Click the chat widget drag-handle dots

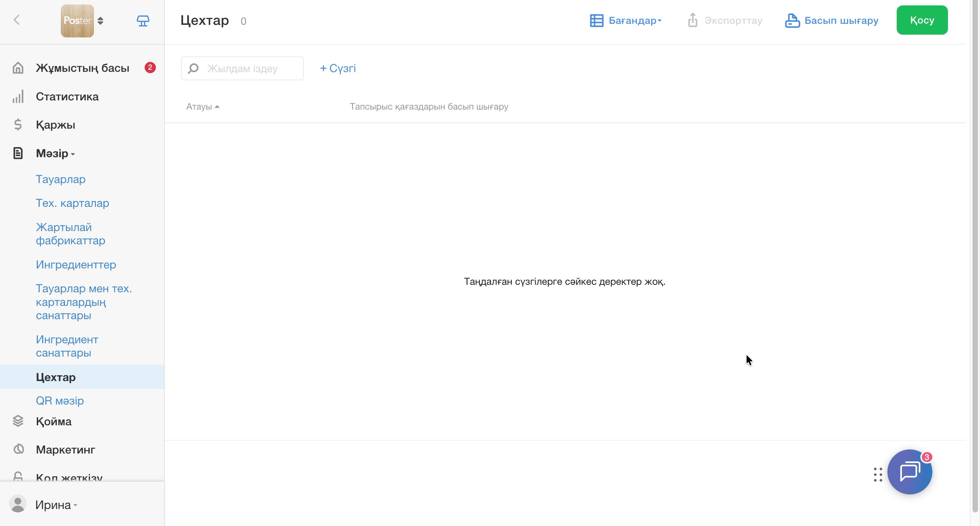click(878, 475)
